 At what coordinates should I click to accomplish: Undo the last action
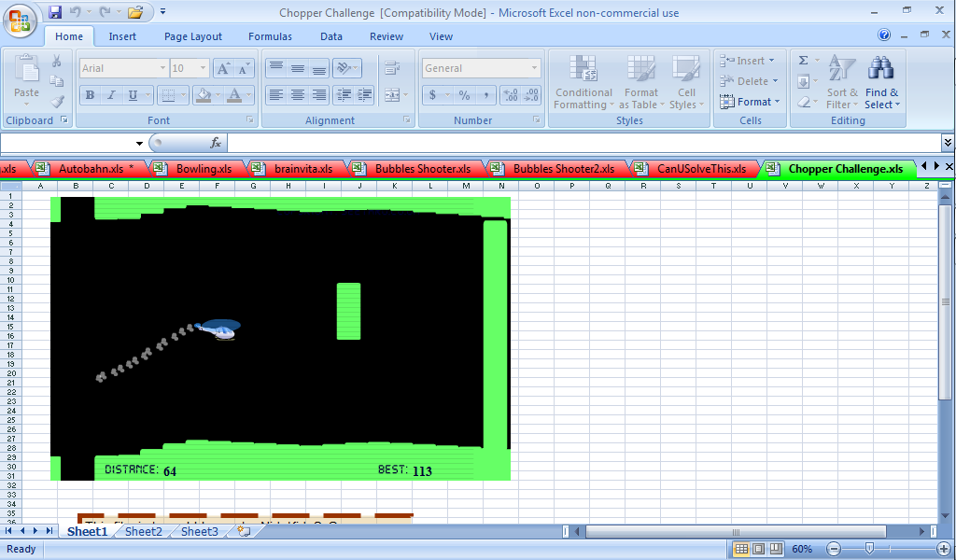(x=75, y=11)
